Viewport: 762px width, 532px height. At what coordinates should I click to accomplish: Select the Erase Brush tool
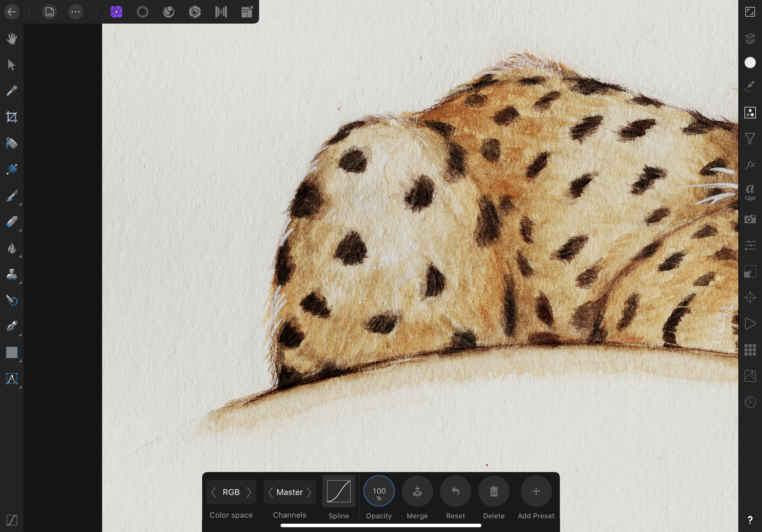11,222
